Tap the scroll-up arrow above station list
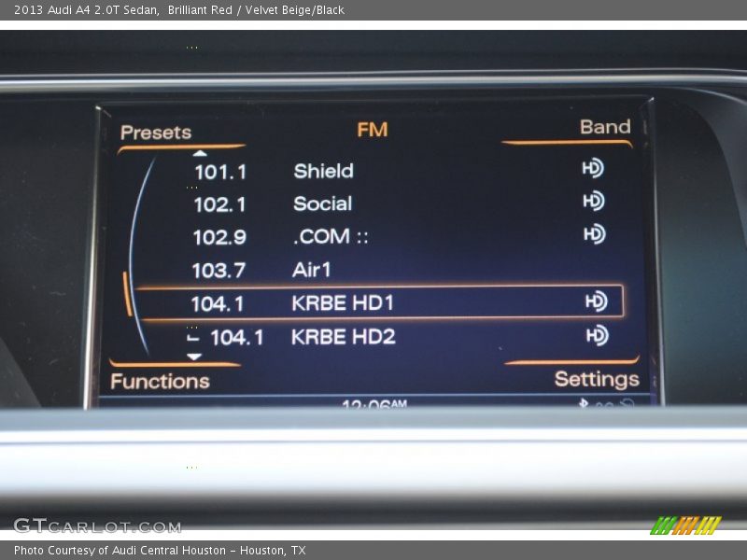747x560 pixels. pyautogui.click(x=200, y=153)
